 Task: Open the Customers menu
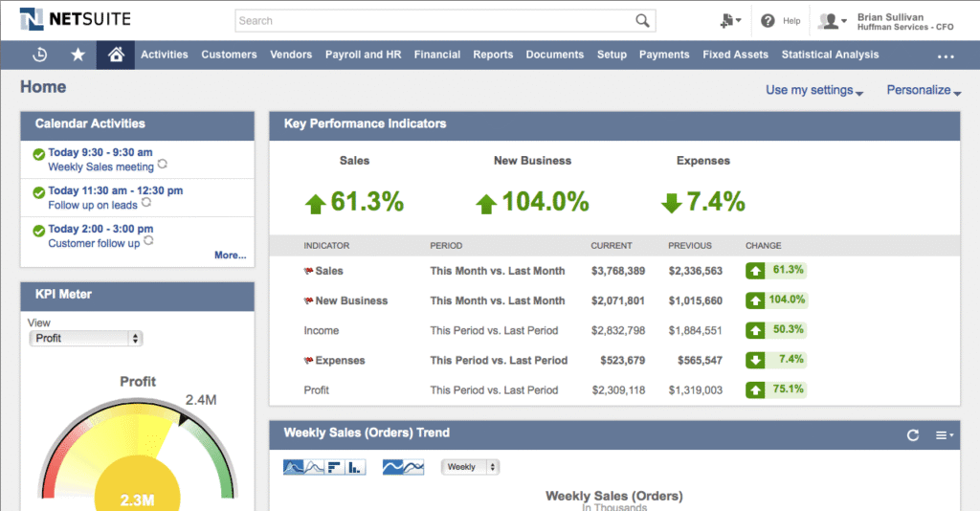tap(229, 55)
